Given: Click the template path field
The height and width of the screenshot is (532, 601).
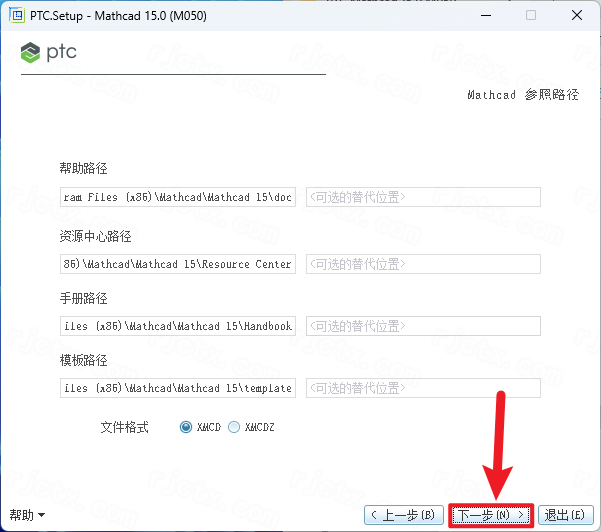Looking at the screenshot, I should (x=177, y=388).
